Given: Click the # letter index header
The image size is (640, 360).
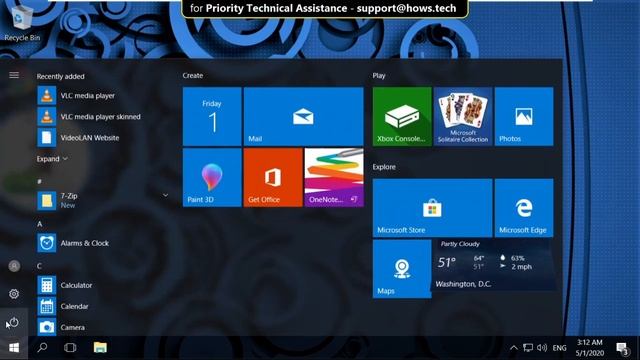Looking at the screenshot, I should pyautogui.click(x=39, y=181).
